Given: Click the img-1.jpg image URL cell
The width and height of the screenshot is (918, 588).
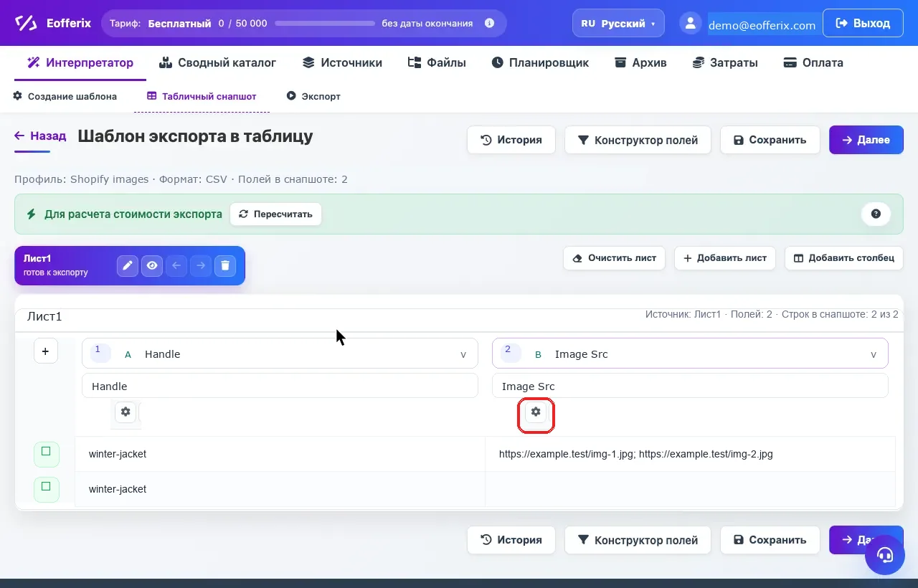Looking at the screenshot, I should (x=690, y=454).
